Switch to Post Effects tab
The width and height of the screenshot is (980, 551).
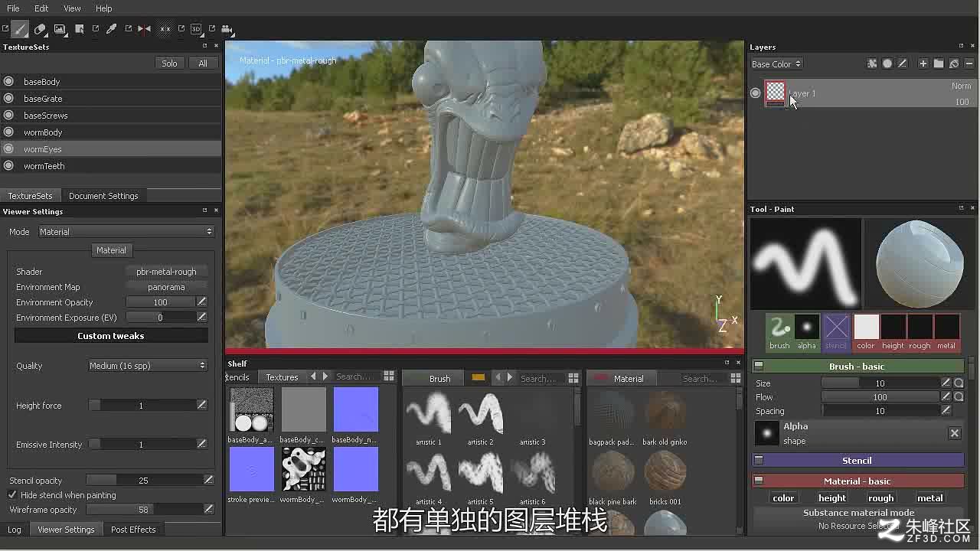[133, 530]
